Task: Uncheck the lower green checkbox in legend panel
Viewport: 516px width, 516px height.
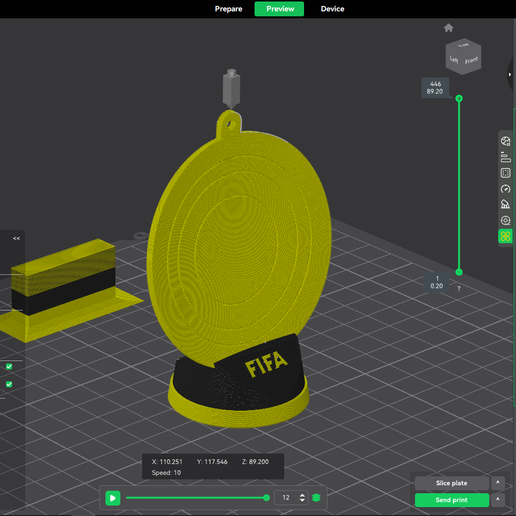Action: pyautogui.click(x=9, y=384)
